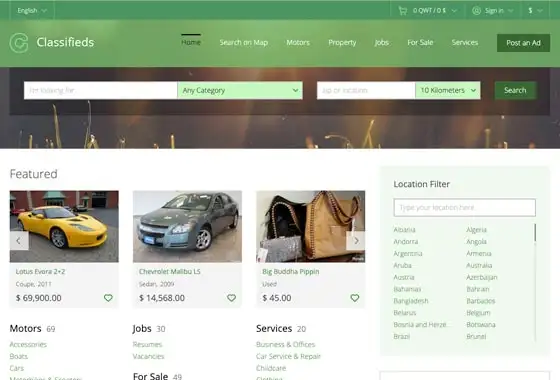Open the Big Buddha Pippin title link
Viewport: 560px width, 380px height.
point(291,271)
